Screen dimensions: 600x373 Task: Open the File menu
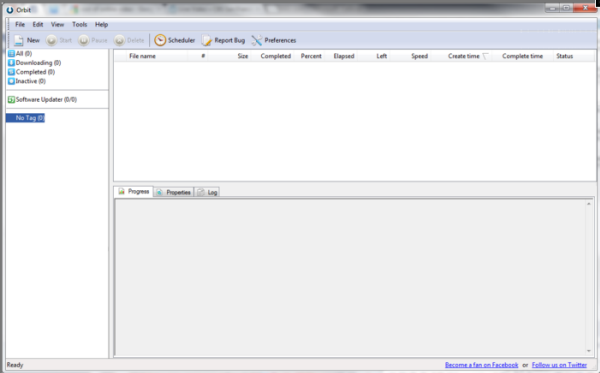(x=20, y=24)
